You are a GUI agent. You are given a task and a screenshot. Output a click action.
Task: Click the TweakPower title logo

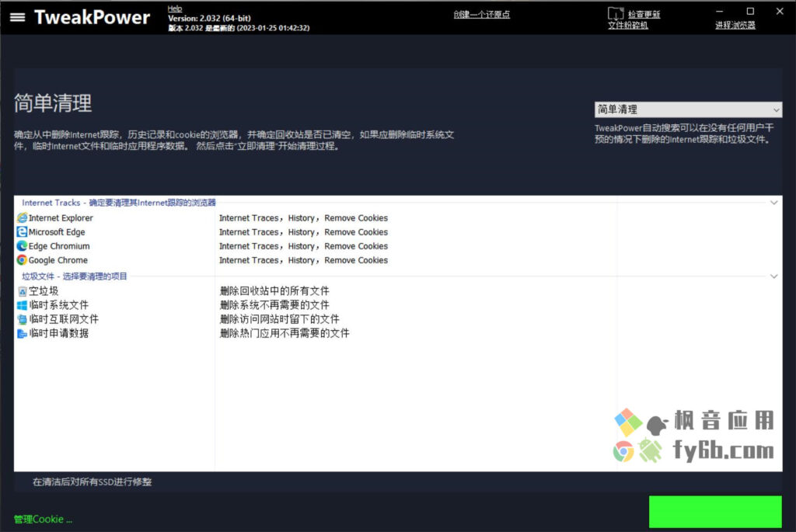click(92, 17)
